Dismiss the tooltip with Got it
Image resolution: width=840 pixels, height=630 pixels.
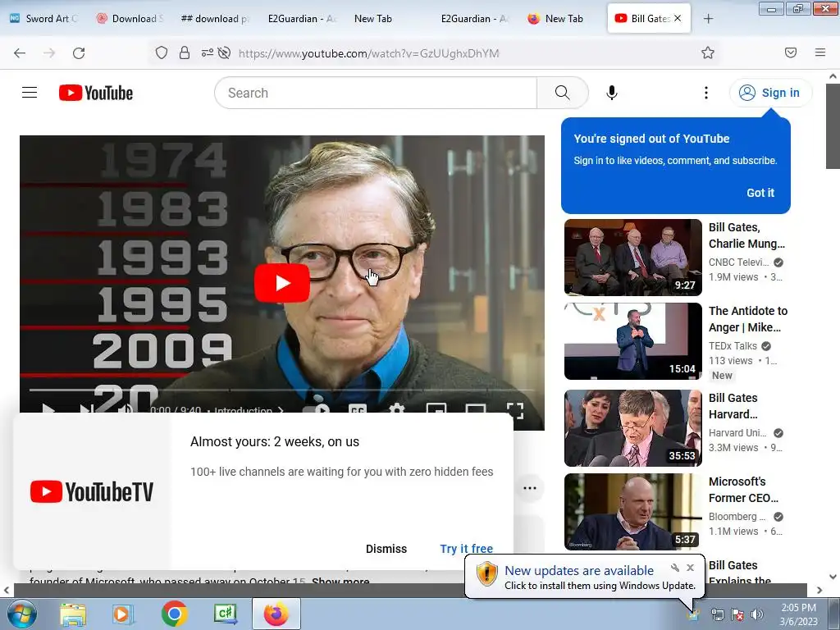click(760, 193)
